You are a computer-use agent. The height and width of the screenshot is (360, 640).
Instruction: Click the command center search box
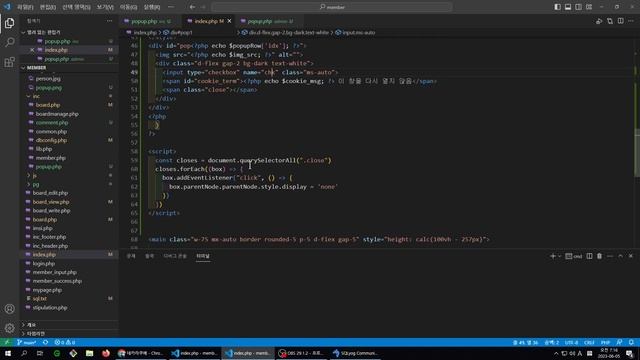point(332,7)
